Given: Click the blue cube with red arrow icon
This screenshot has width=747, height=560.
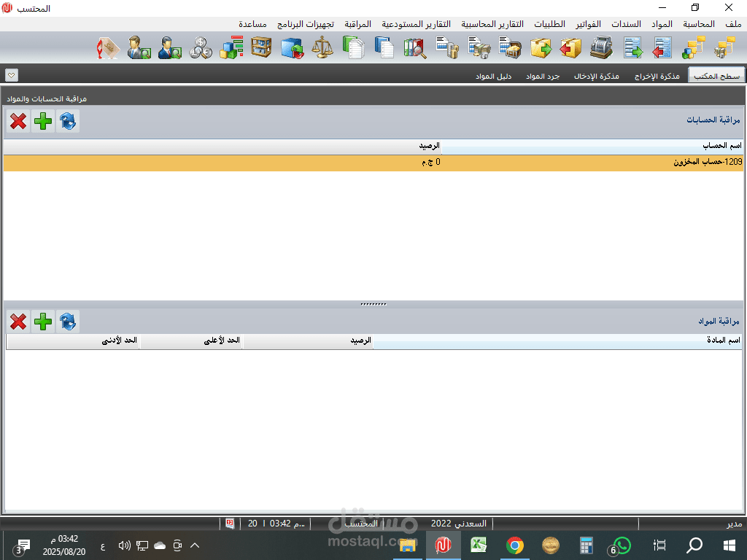Looking at the screenshot, I should 292,48.
